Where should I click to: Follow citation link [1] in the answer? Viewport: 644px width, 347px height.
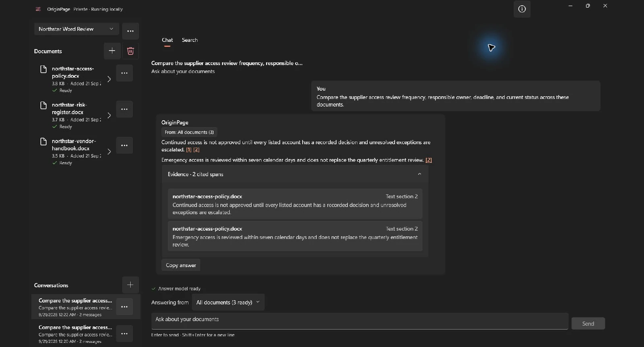[x=189, y=150]
